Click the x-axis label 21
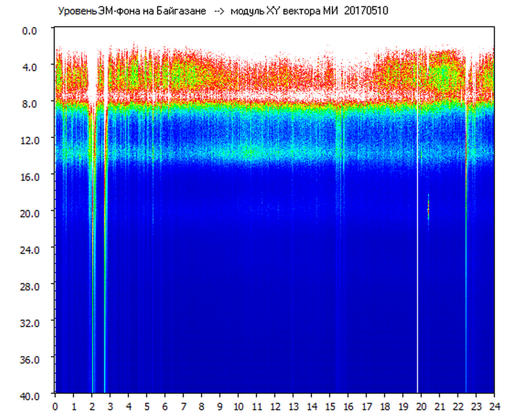This screenshot has width=512, height=420. pos(439,406)
